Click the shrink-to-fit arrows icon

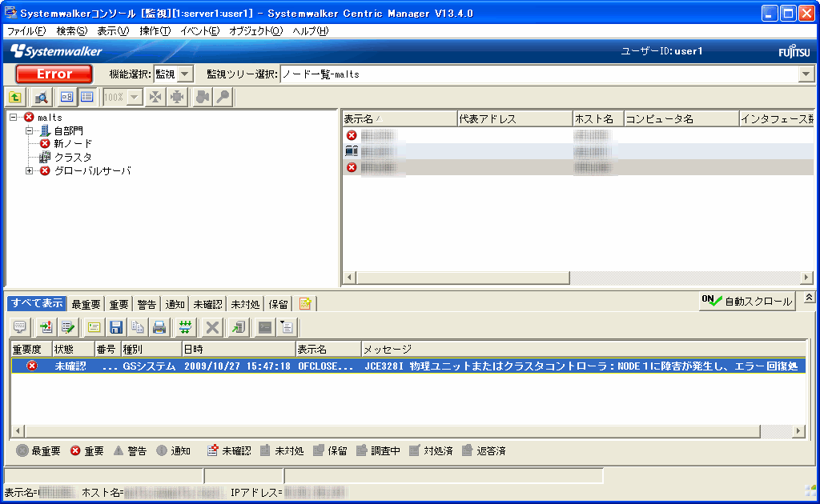[156, 97]
